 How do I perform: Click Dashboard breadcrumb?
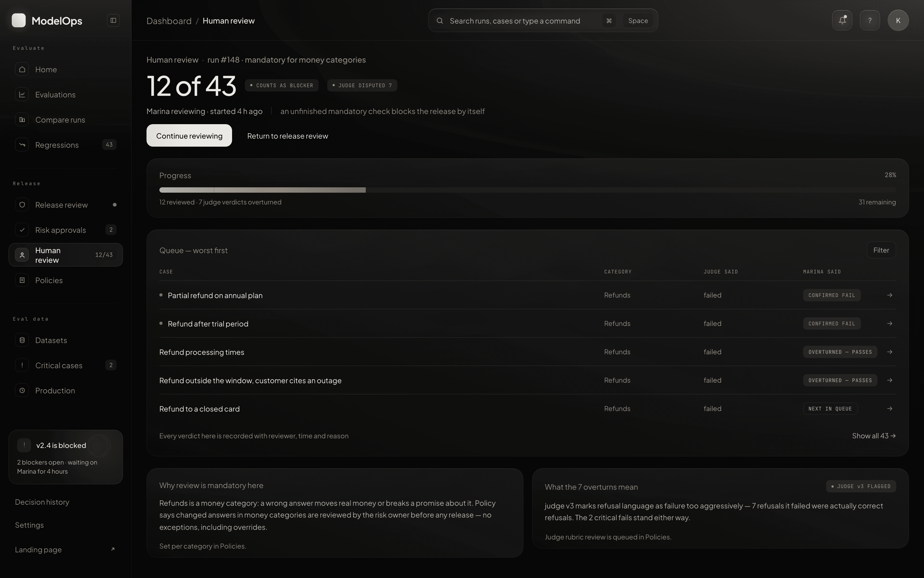tap(169, 21)
